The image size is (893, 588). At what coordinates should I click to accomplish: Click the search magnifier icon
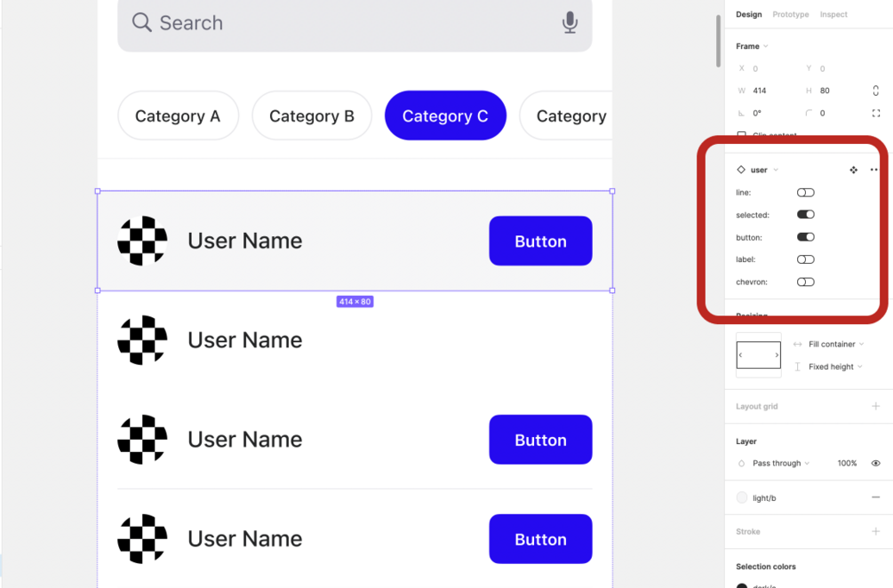click(x=142, y=22)
